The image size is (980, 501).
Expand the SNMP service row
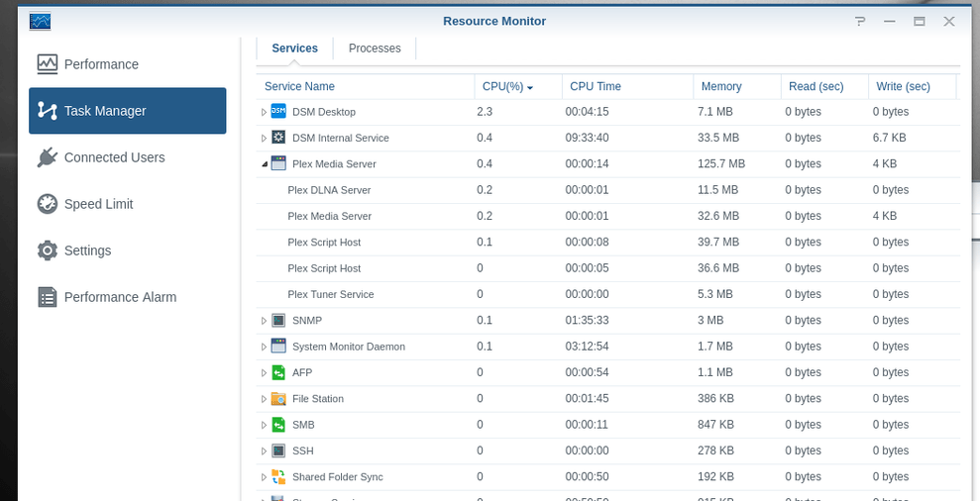(264, 321)
